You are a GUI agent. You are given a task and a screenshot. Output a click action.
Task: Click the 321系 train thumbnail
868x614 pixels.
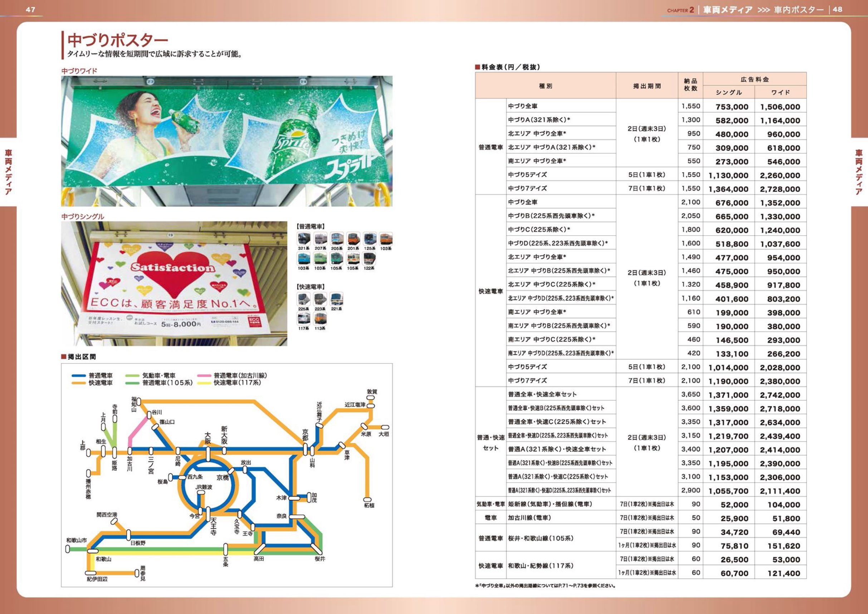click(303, 239)
